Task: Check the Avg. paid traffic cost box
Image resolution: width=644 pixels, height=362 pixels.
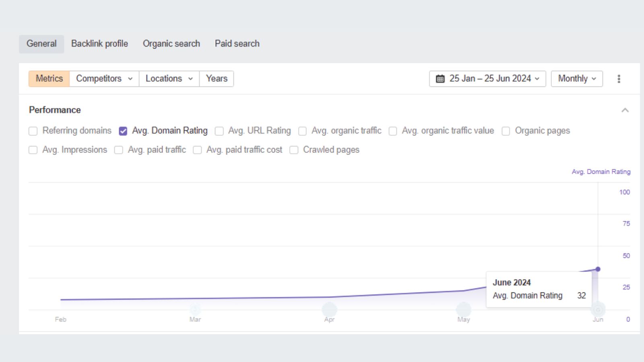Action: click(197, 150)
